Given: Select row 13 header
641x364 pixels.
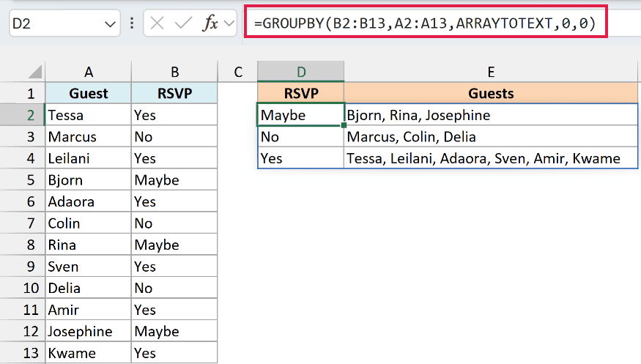Looking at the screenshot, I should [x=23, y=352].
